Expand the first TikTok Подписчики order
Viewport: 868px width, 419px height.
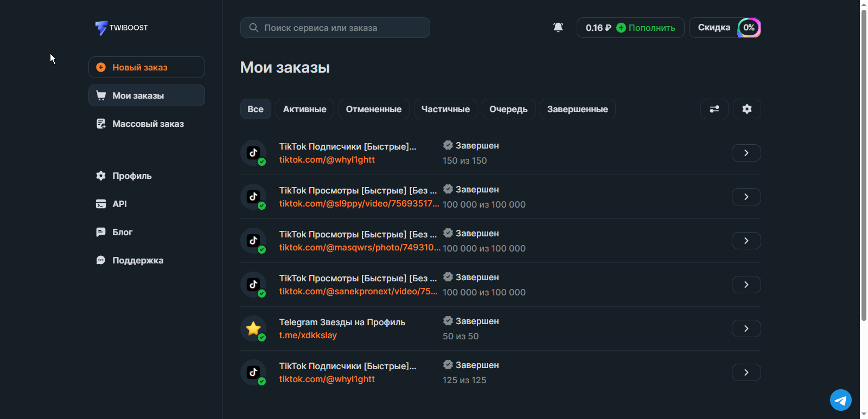[x=746, y=153]
